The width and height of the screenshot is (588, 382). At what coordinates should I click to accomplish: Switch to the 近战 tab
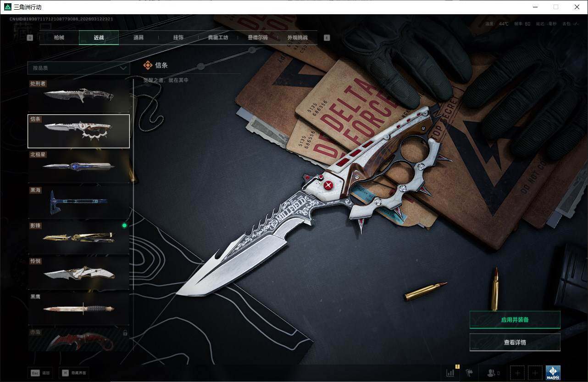pos(99,38)
